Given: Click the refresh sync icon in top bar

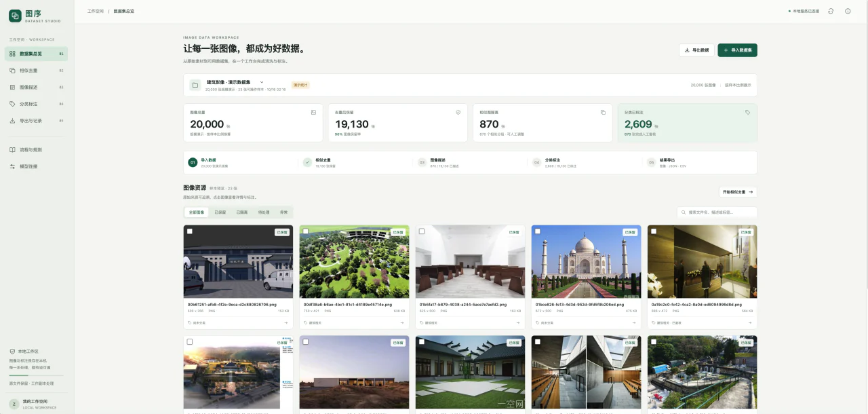Looking at the screenshot, I should tap(831, 11).
